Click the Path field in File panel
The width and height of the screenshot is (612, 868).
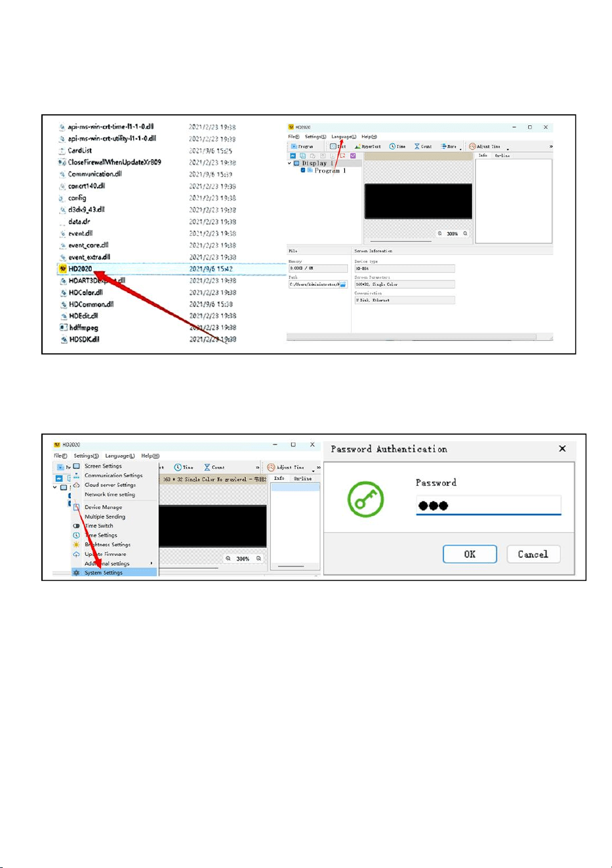(314, 285)
